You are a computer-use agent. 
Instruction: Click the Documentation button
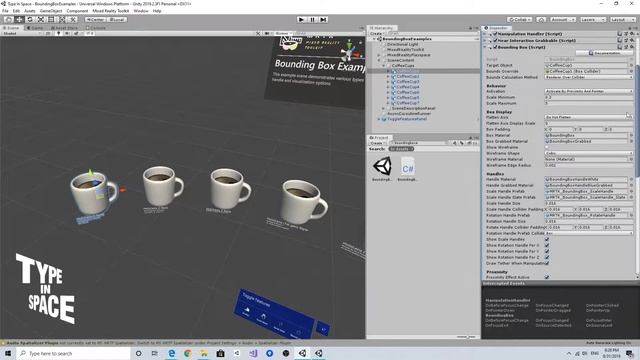click(x=604, y=53)
